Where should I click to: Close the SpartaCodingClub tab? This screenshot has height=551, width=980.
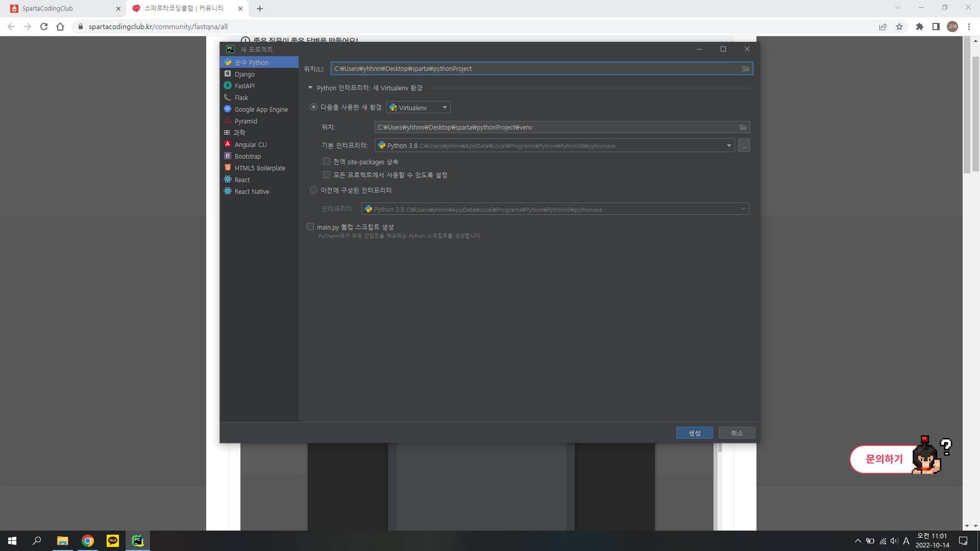[x=118, y=9]
